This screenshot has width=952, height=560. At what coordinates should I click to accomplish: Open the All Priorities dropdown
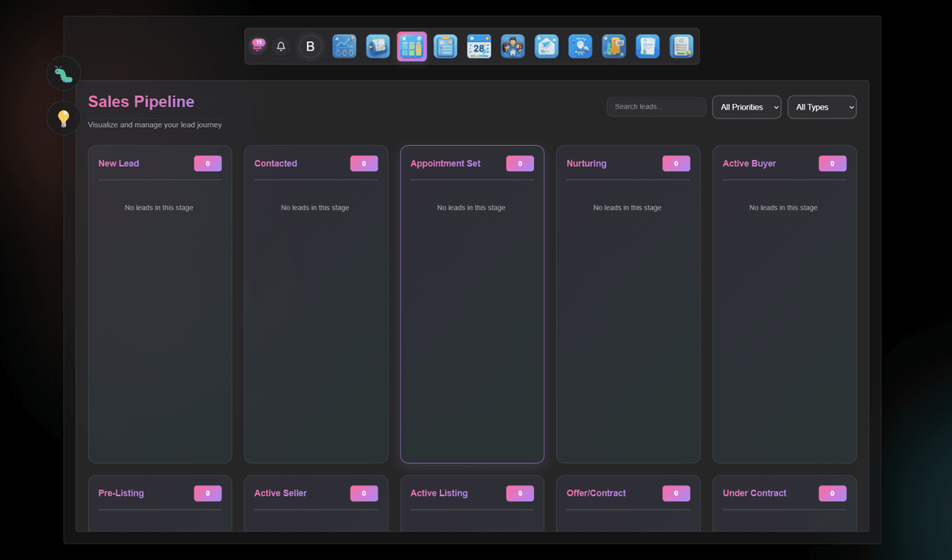coord(746,106)
